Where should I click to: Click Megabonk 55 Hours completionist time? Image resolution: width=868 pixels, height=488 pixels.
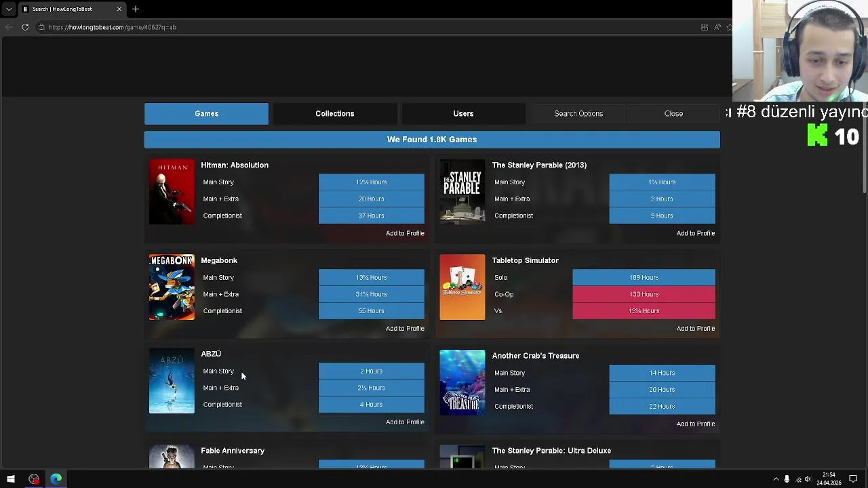pyautogui.click(x=372, y=311)
